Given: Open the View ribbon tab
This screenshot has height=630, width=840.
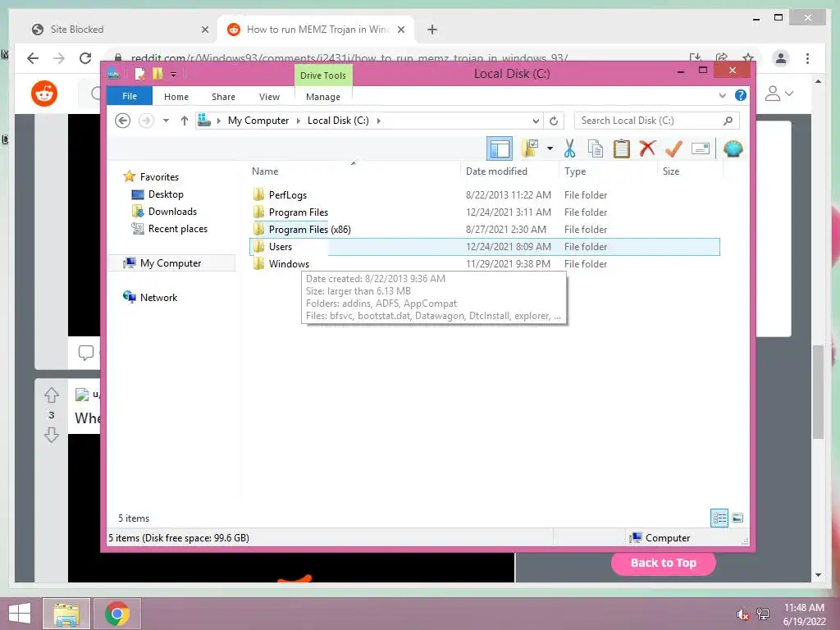Looking at the screenshot, I should [269, 97].
